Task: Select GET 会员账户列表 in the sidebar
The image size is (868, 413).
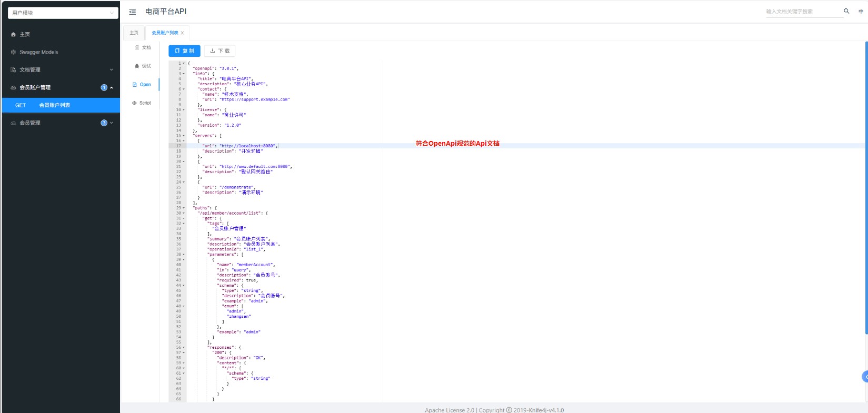Action: coord(61,105)
